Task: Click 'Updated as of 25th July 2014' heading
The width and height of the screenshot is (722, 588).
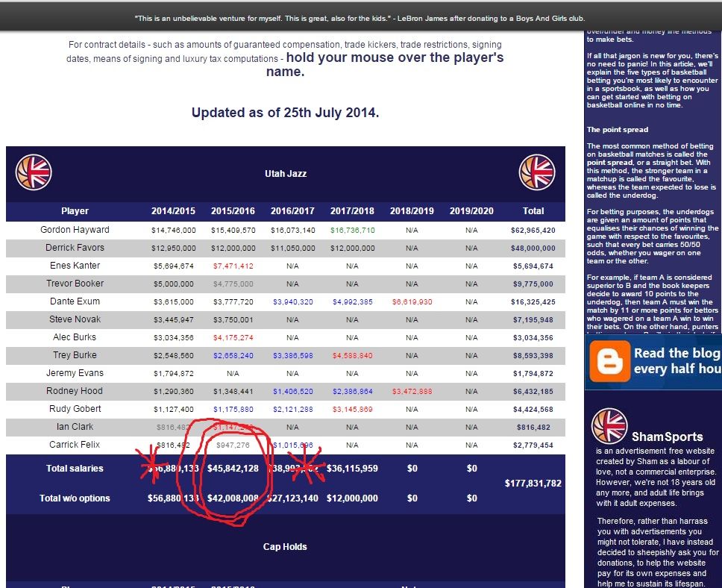Action: [x=285, y=113]
